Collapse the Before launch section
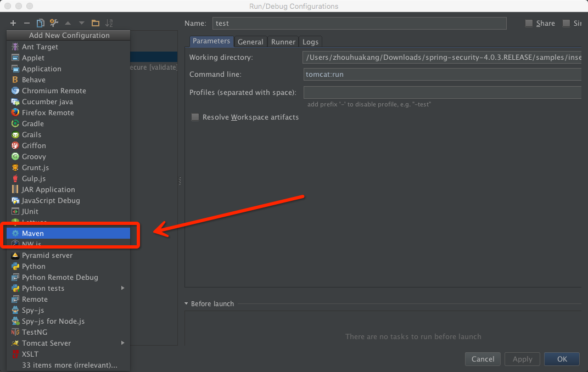The image size is (588, 372). tap(186, 303)
